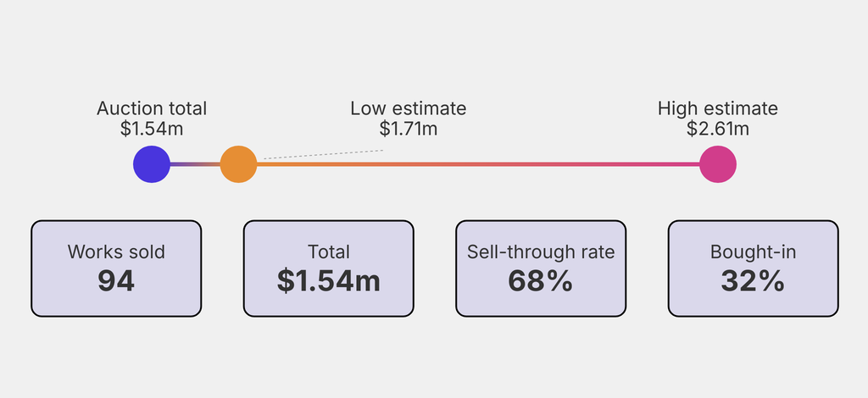Click the 'Auction total' label text
868x398 pixels.
(x=152, y=108)
